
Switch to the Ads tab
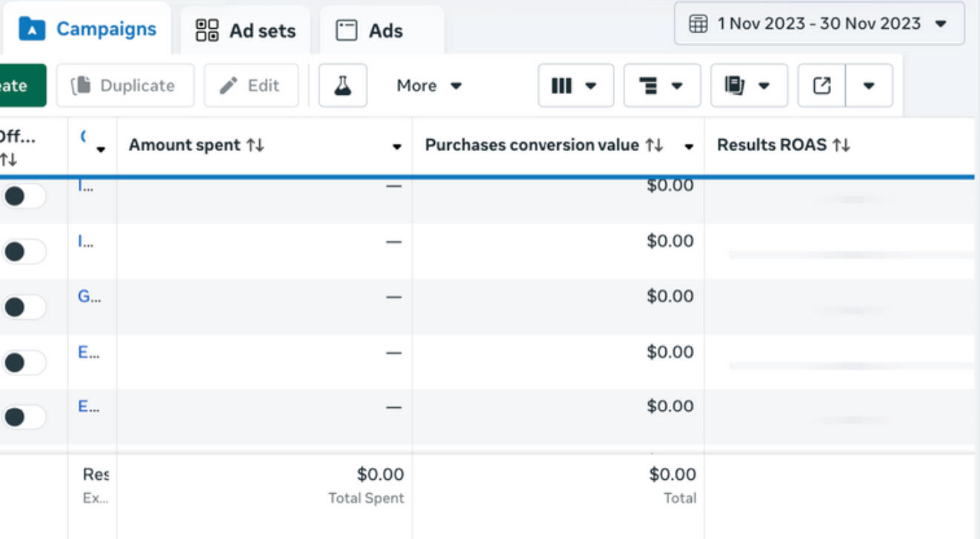tap(370, 30)
